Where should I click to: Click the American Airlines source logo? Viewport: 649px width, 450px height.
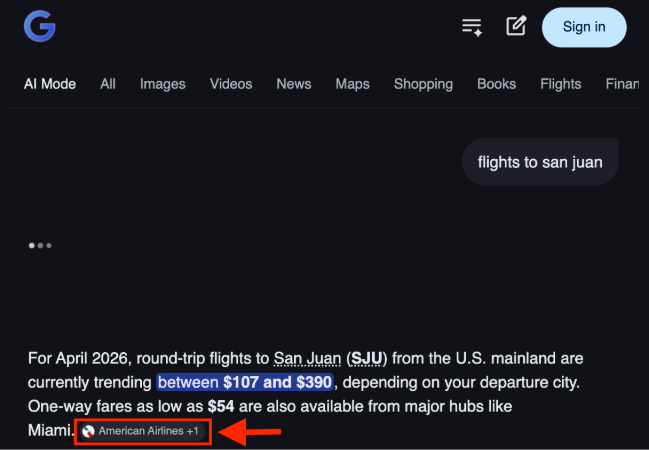click(88, 431)
